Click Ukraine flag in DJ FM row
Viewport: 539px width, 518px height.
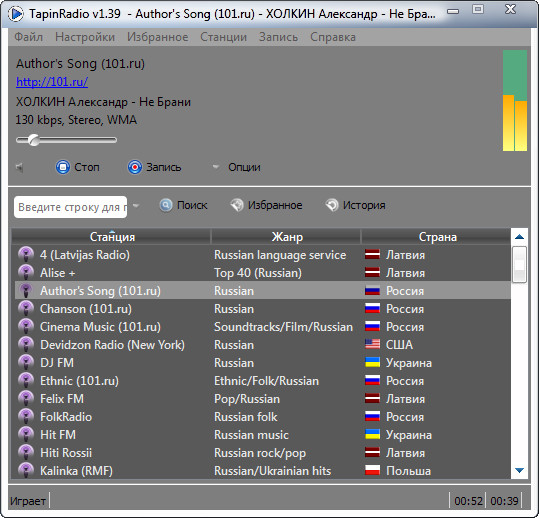point(372,363)
